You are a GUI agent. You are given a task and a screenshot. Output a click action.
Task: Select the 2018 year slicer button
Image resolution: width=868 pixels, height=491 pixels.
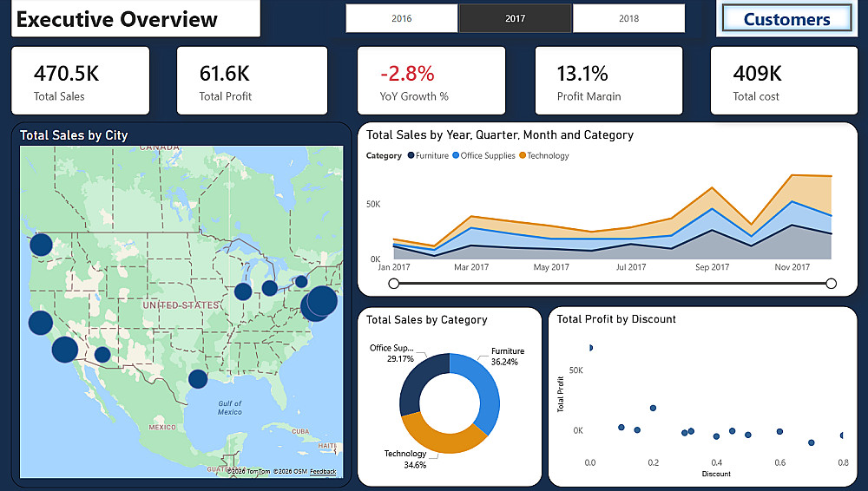628,18
